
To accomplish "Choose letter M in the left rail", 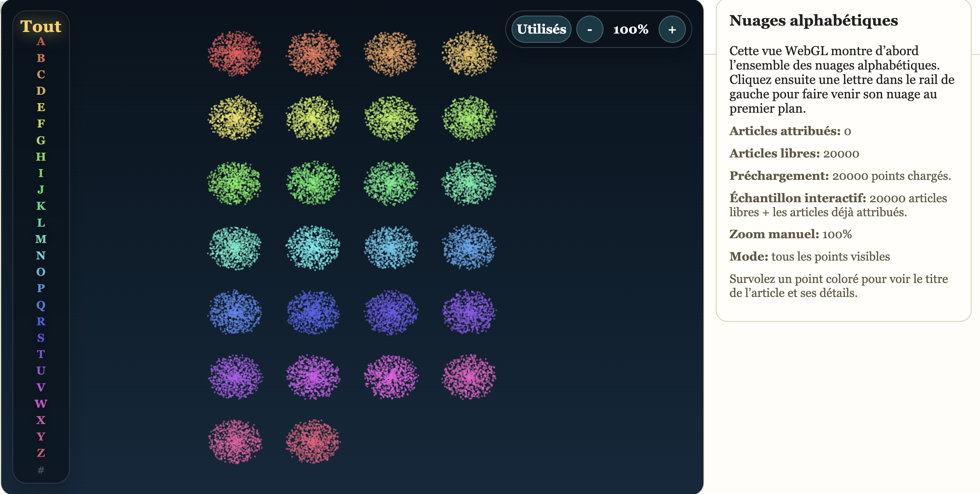I will tap(41, 239).
